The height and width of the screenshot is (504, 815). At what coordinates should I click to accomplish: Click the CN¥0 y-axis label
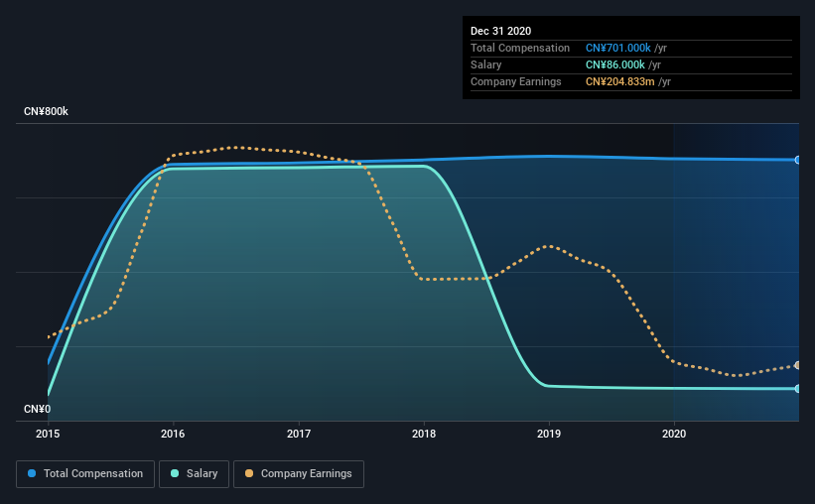[37, 410]
